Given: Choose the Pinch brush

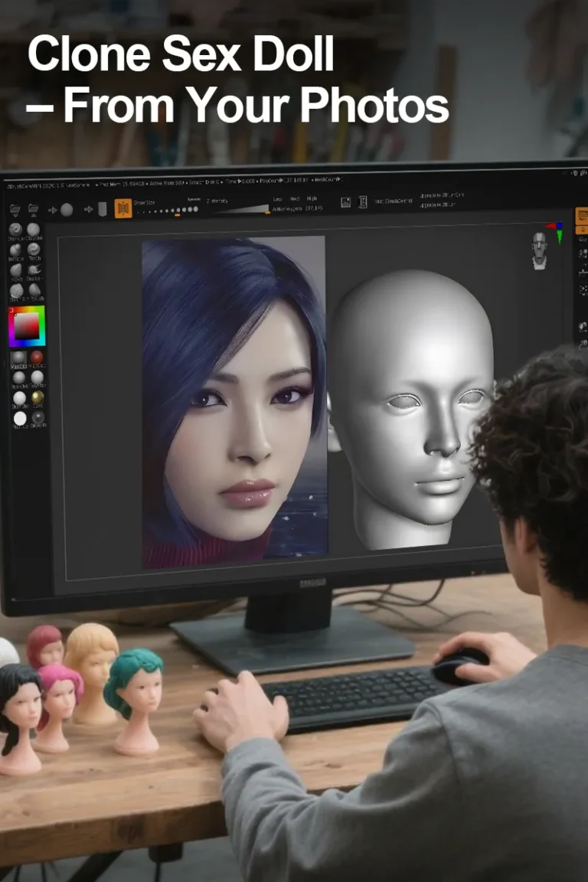Looking at the screenshot, I should 34,250.
